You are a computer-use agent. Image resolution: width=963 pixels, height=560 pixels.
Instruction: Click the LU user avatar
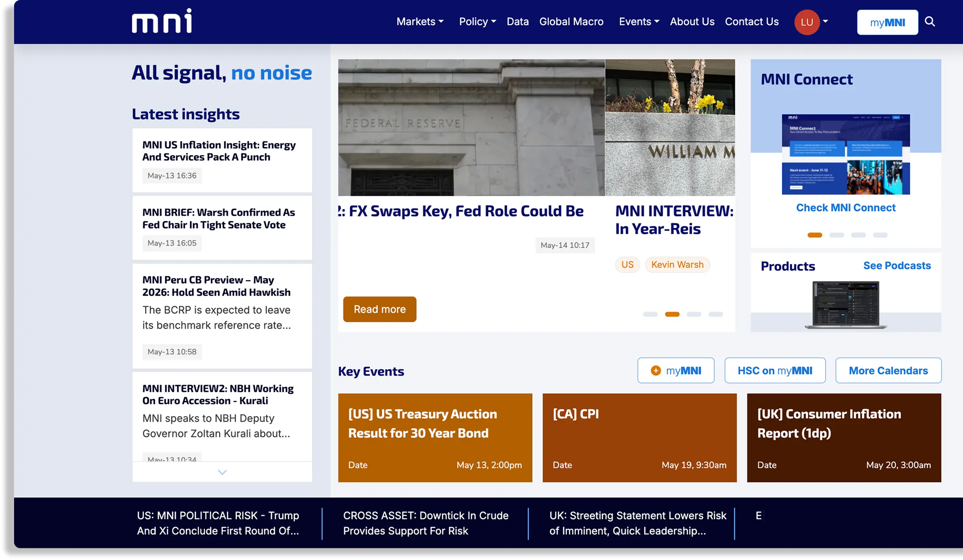[807, 22]
